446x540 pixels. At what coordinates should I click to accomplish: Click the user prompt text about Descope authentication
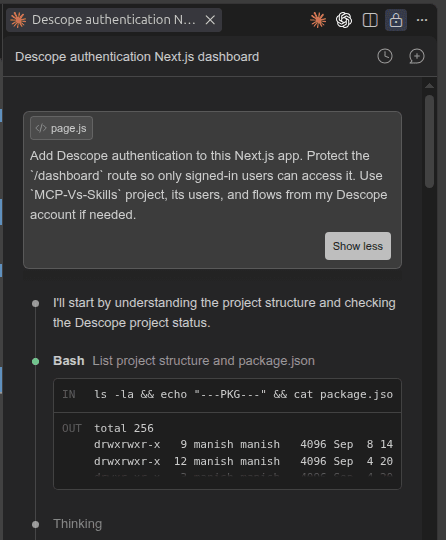tap(209, 185)
